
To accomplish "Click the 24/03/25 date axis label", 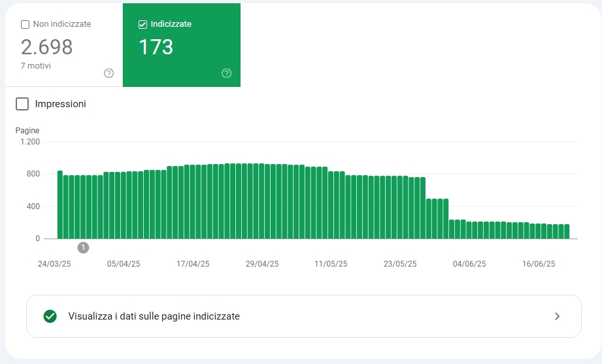I will coord(54,264).
